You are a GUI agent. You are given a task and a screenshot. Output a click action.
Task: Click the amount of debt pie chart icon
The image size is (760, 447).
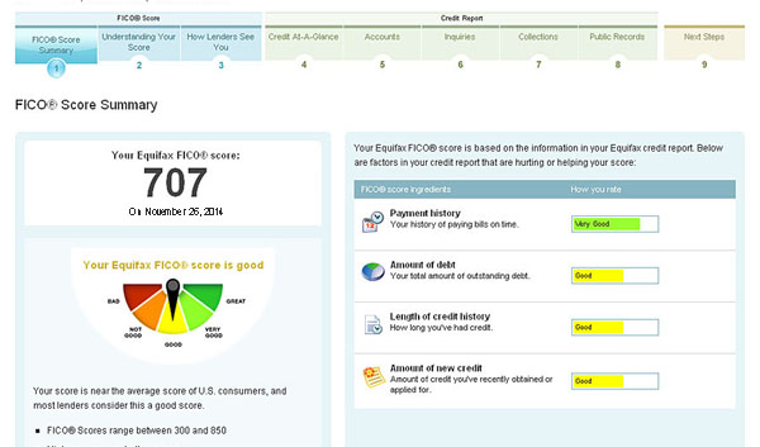tap(373, 271)
